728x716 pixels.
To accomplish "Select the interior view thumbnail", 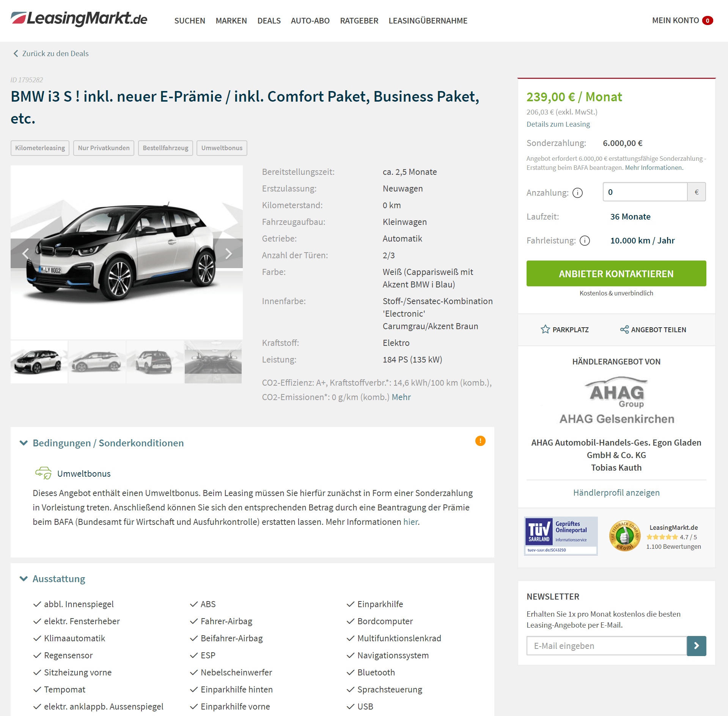I will (213, 362).
